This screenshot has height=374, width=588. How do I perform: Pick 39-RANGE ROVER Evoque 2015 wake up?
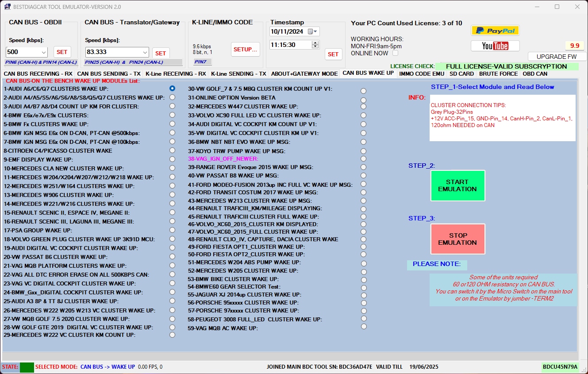pos(364,167)
